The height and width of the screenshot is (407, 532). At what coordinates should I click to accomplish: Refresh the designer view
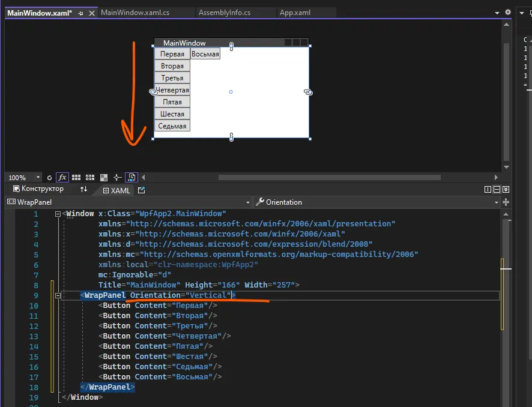pyautogui.click(x=49, y=177)
